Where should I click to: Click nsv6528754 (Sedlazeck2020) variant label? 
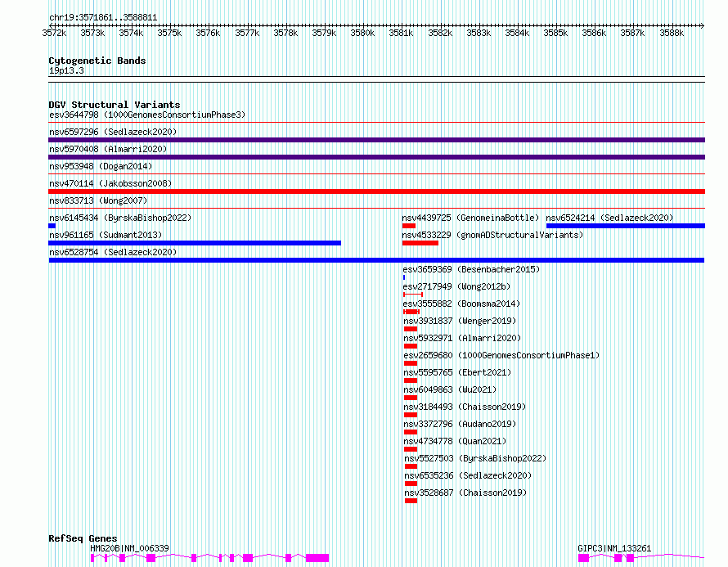pyautogui.click(x=113, y=252)
